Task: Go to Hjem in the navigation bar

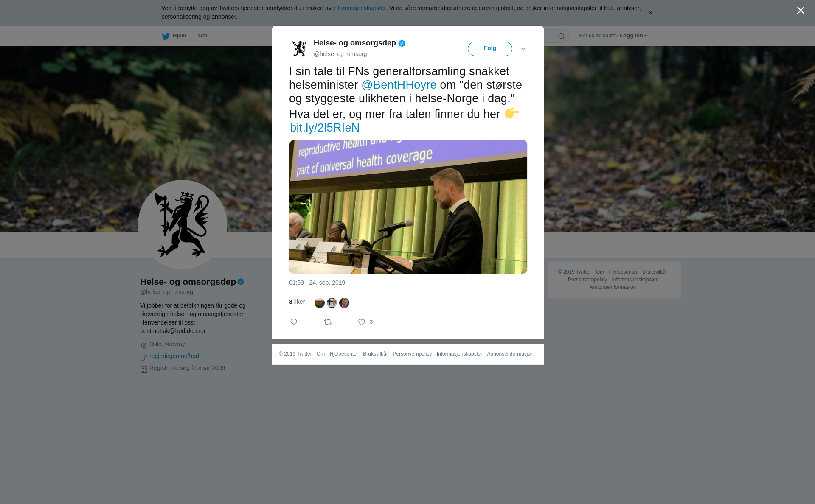Action: point(174,36)
